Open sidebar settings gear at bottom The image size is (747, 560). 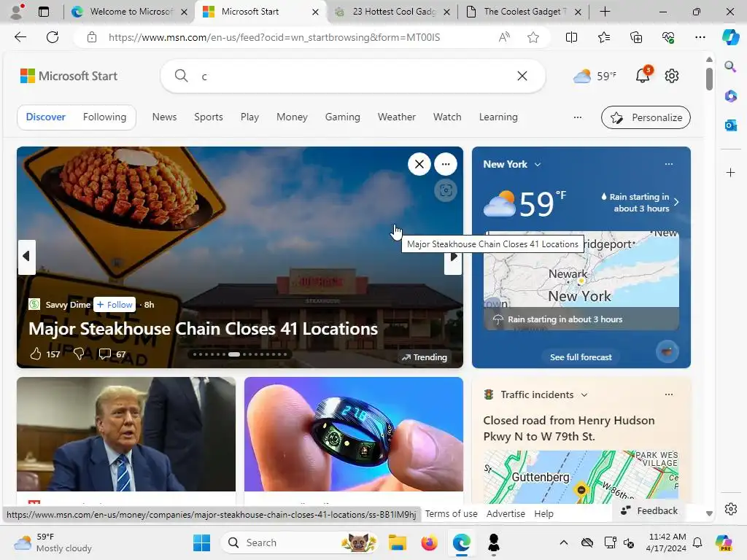[x=730, y=509]
